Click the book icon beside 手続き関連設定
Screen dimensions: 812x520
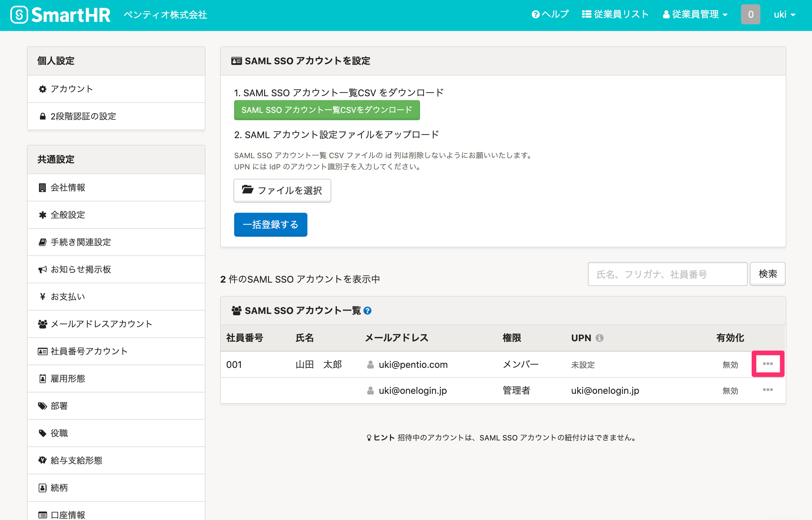(43, 242)
